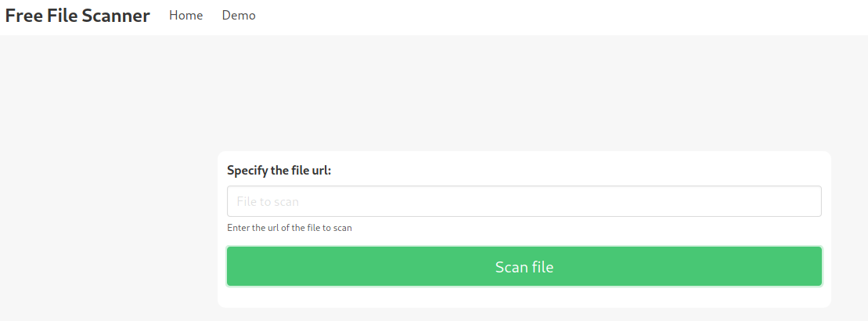The width and height of the screenshot is (868, 321).
Task: Go to the Demo page
Action: point(239,16)
